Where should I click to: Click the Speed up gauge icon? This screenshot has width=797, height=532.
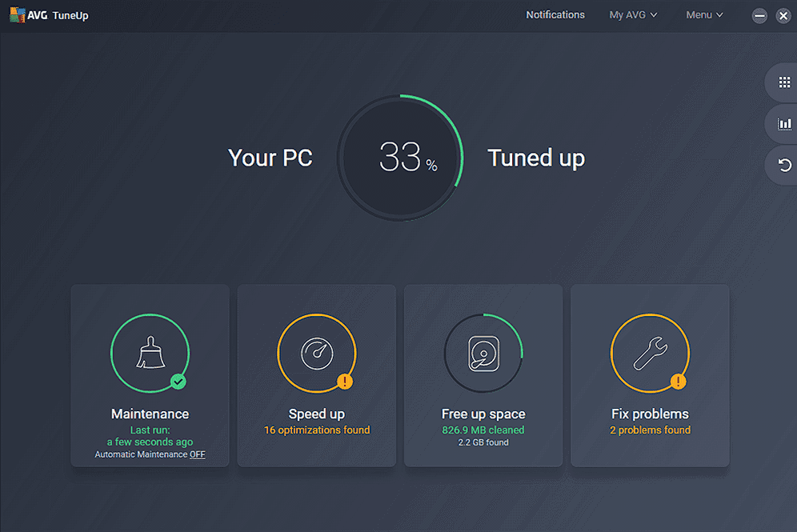(317, 353)
